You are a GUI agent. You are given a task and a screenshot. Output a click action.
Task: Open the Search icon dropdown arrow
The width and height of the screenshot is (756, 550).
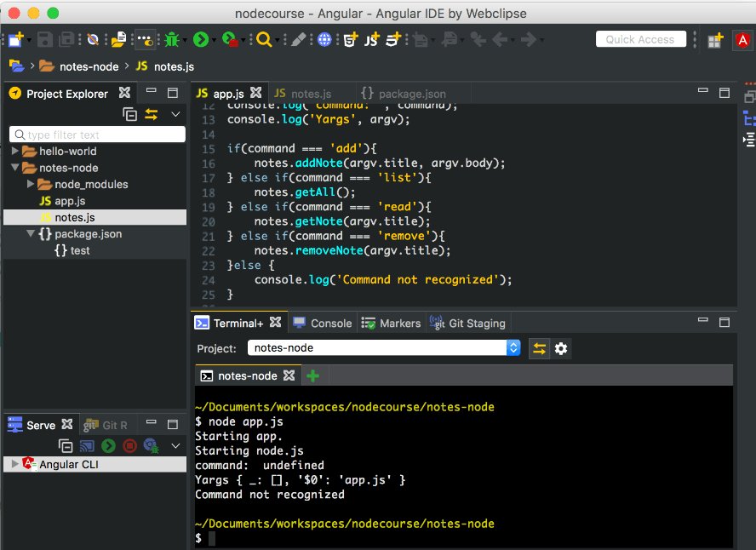point(278,39)
